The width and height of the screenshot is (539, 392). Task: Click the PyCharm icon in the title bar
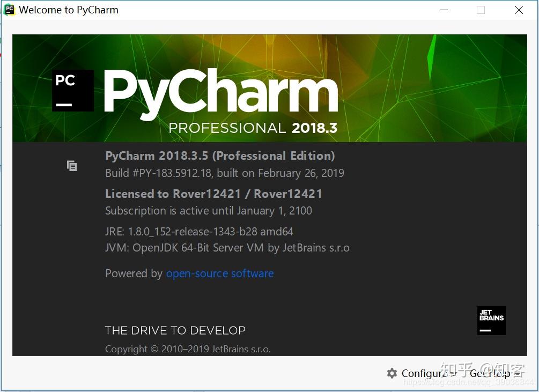pos(8,9)
